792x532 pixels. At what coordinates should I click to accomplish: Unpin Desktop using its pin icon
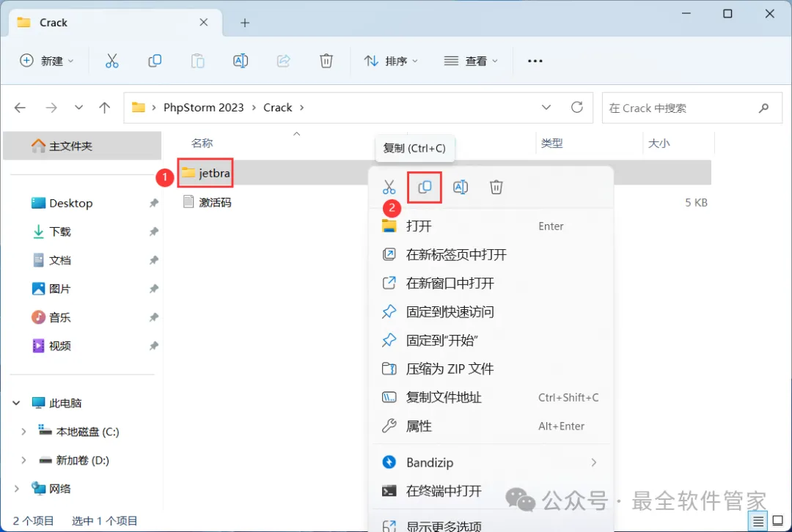[x=153, y=204]
